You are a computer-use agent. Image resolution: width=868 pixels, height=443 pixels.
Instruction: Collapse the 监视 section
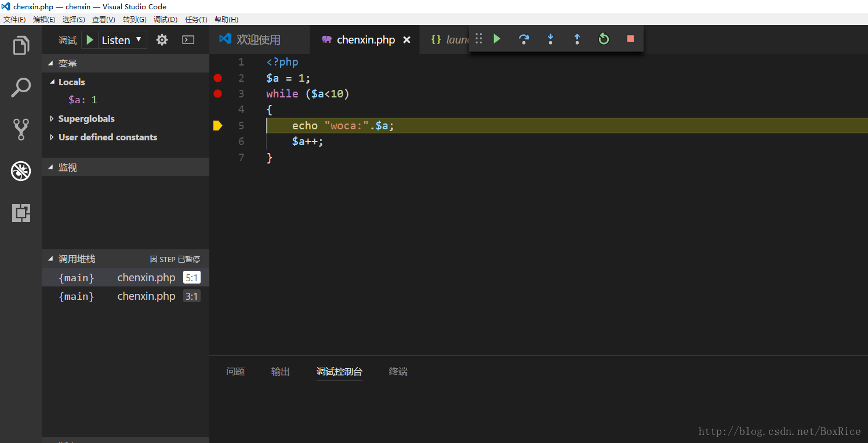click(50, 168)
